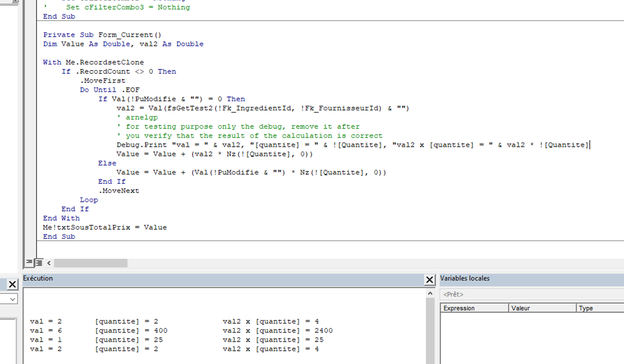Click the Exécution window's scroll-up arrow
Screen dimensions: 624x364
[430, 294]
